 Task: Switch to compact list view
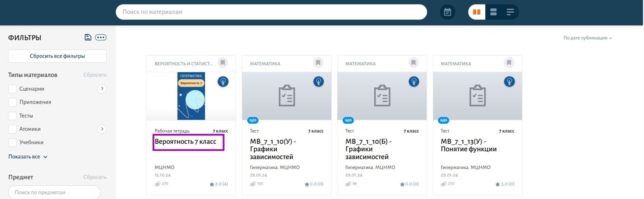click(510, 12)
